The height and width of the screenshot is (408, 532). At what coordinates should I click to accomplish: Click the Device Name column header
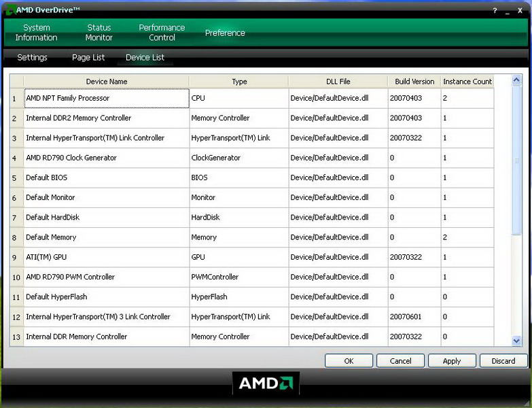coord(107,82)
